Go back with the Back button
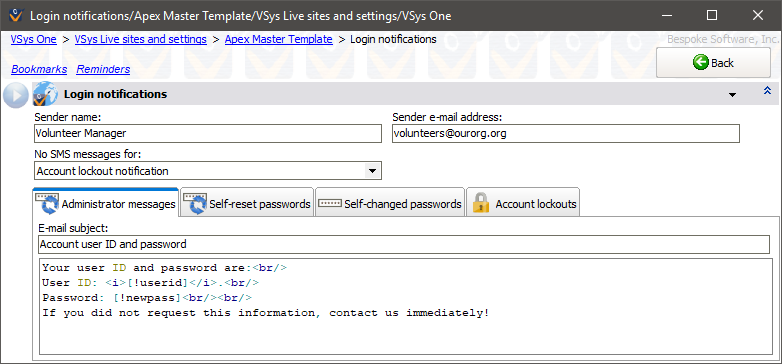The height and width of the screenshot is (364, 782). pyautogui.click(x=713, y=63)
